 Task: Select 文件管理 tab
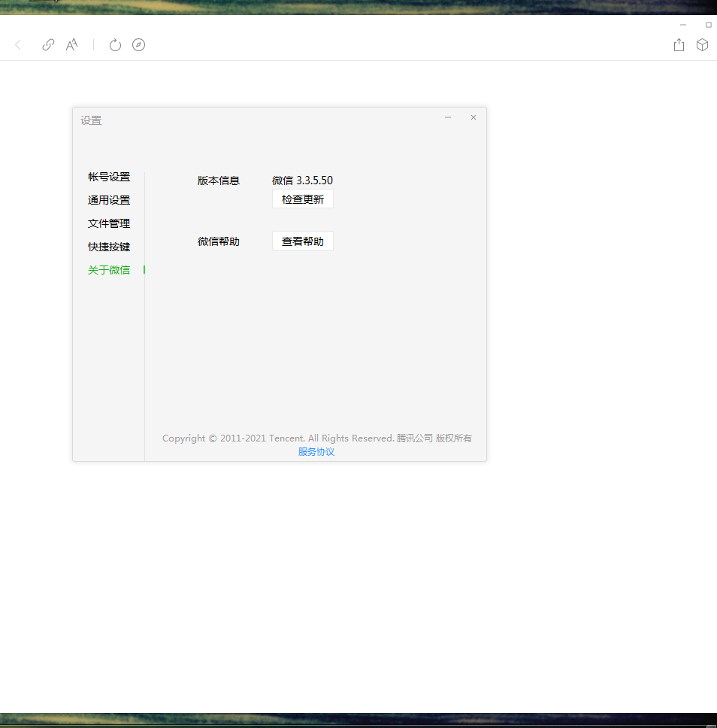pos(109,223)
